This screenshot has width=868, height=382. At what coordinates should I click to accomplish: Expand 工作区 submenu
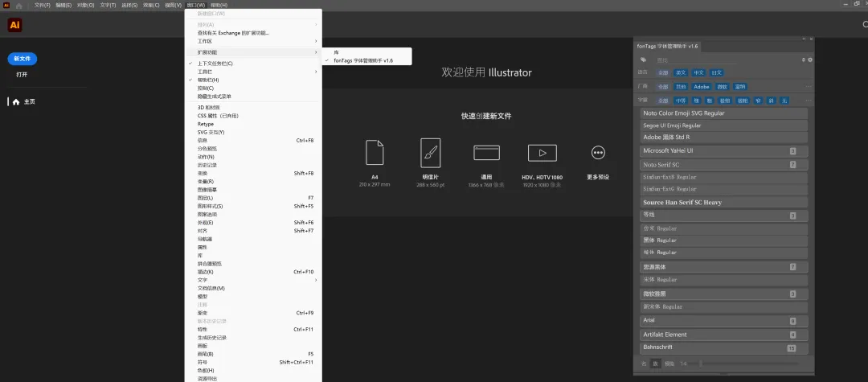pos(253,41)
